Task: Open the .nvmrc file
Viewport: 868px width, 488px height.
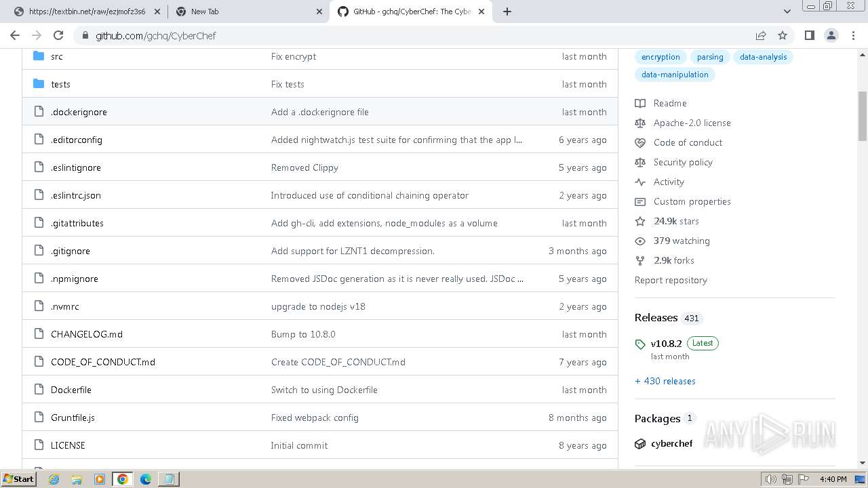Action: pyautogui.click(x=65, y=306)
